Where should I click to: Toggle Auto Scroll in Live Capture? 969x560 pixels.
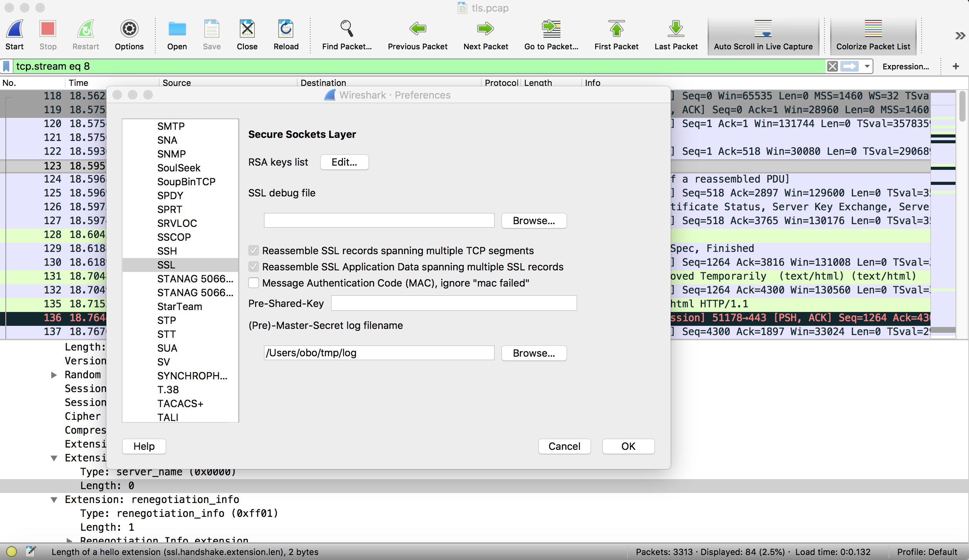[763, 35]
